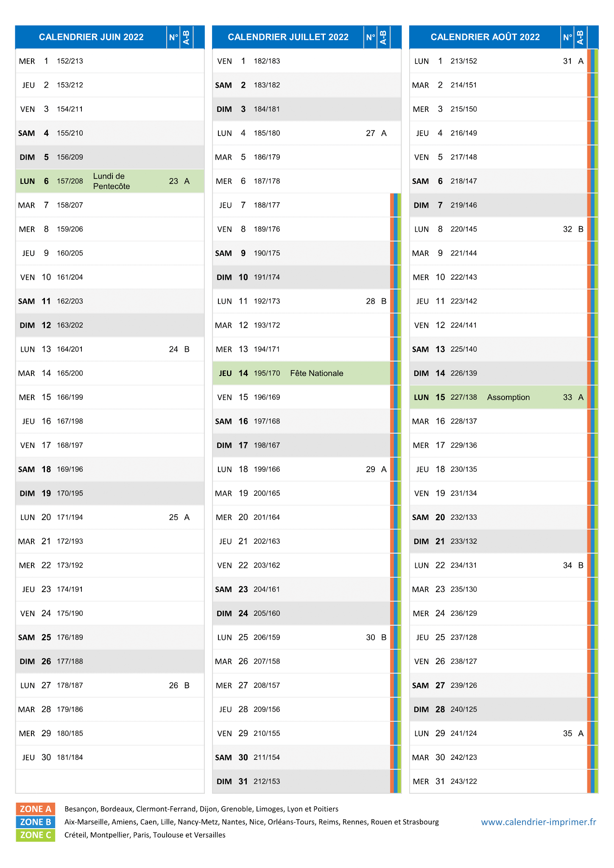Select August SAM 20 row
The image size is (614, 868).
pyautogui.click(x=504, y=517)
